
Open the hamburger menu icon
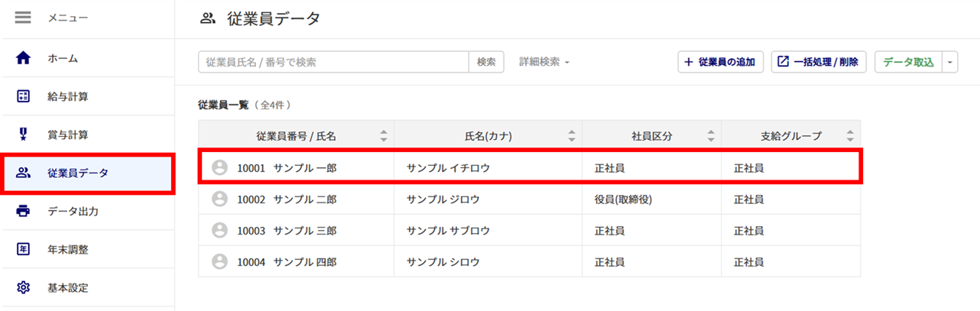tap(24, 17)
